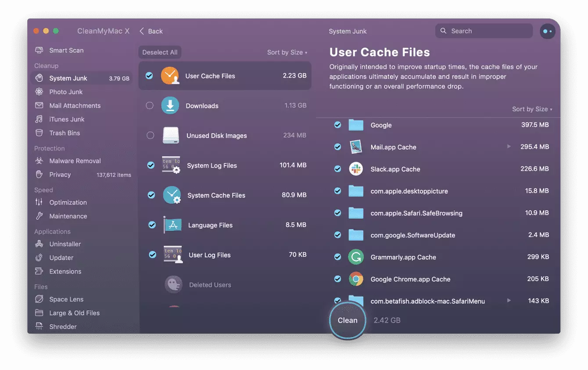Click the round Clean button
Viewport: 588px width, 370px height.
pos(348,320)
